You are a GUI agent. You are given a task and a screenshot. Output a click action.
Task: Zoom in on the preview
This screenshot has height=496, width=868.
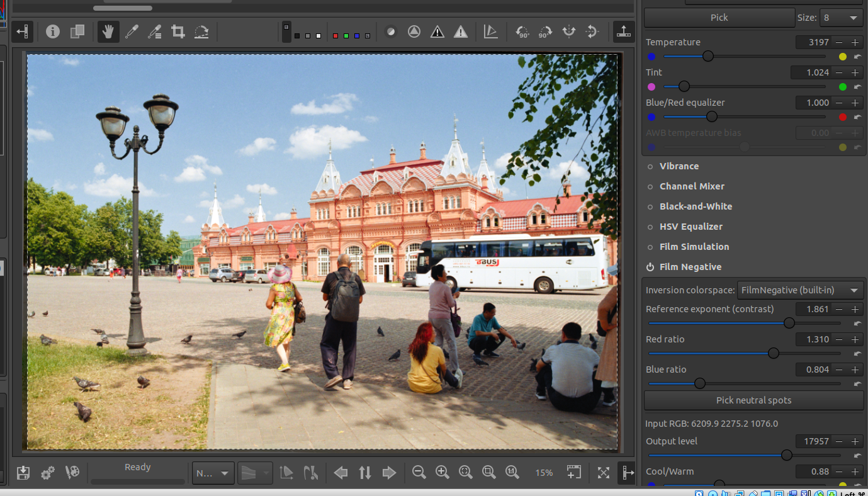tap(442, 473)
